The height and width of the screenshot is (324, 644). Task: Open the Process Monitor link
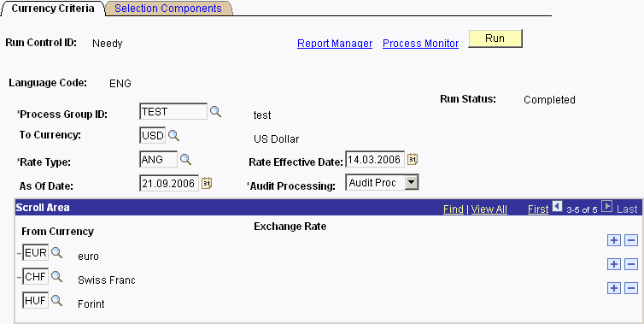(420, 44)
